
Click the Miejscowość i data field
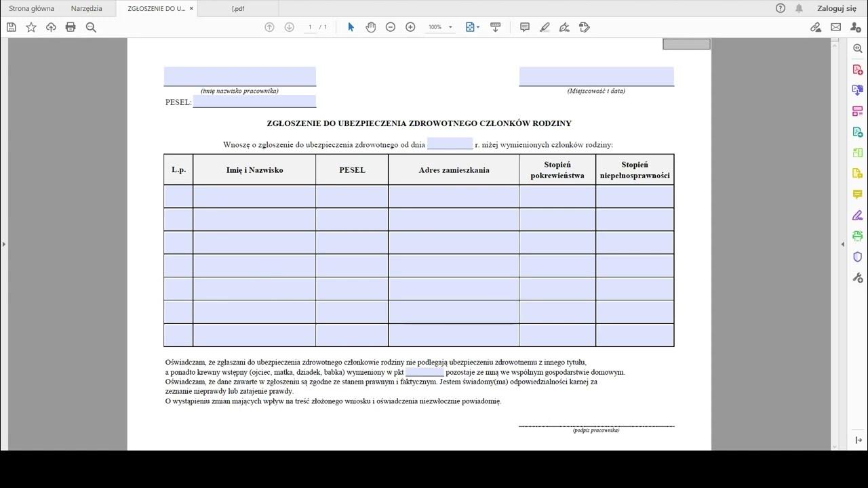(597, 76)
